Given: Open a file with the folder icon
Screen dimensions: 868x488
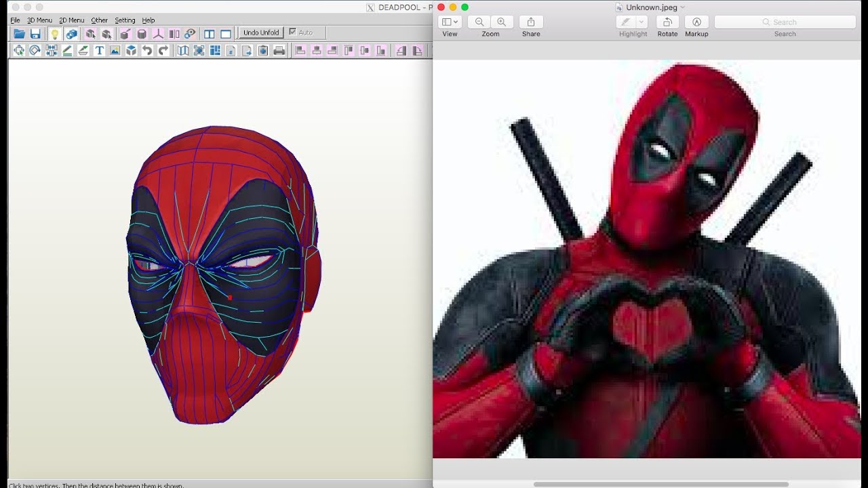Looking at the screenshot, I should click(19, 34).
